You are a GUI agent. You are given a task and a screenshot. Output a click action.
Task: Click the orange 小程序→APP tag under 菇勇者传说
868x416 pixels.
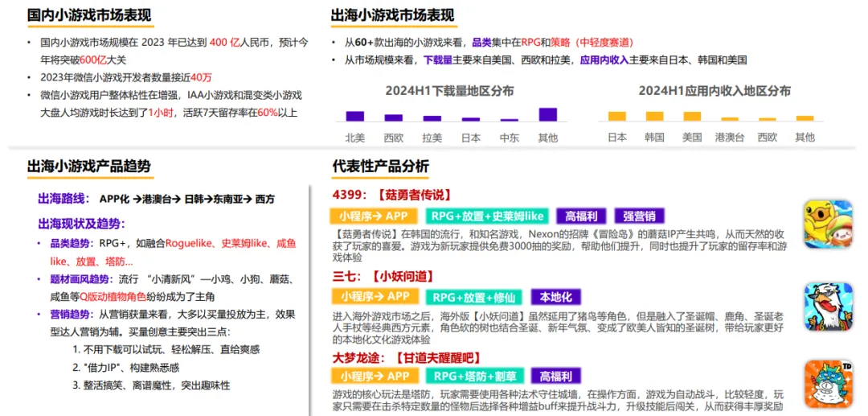tap(374, 216)
